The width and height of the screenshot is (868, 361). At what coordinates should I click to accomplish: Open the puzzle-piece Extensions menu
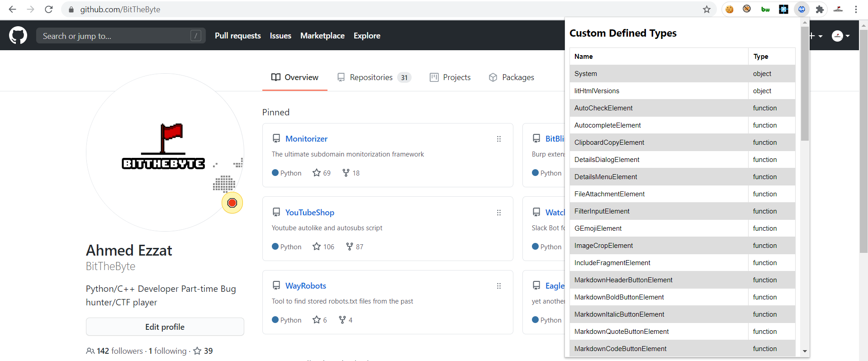[820, 9]
